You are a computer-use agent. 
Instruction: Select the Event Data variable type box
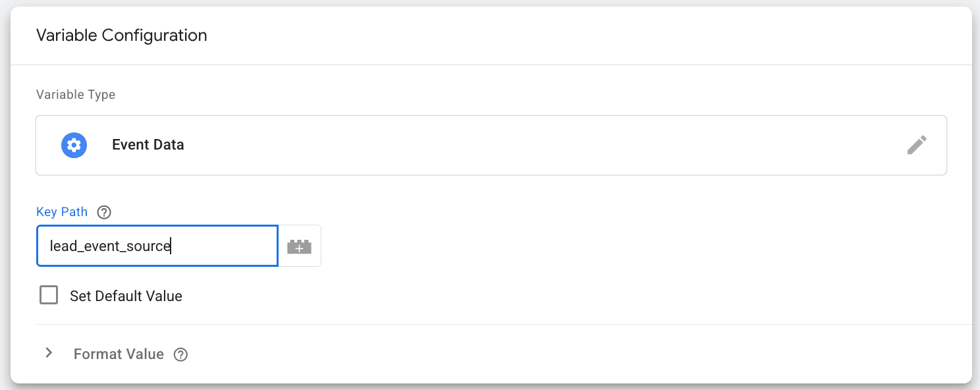click(491, 146)
